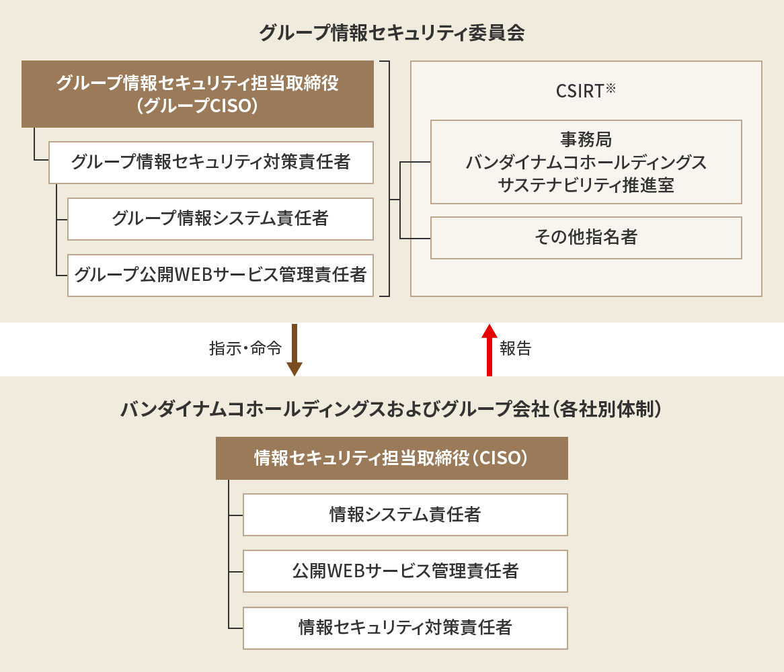The width and height of the screenshot is (784, 672).
Task: Select the 公開WEBサービス管理責任者 box
Action: point(405,571)
